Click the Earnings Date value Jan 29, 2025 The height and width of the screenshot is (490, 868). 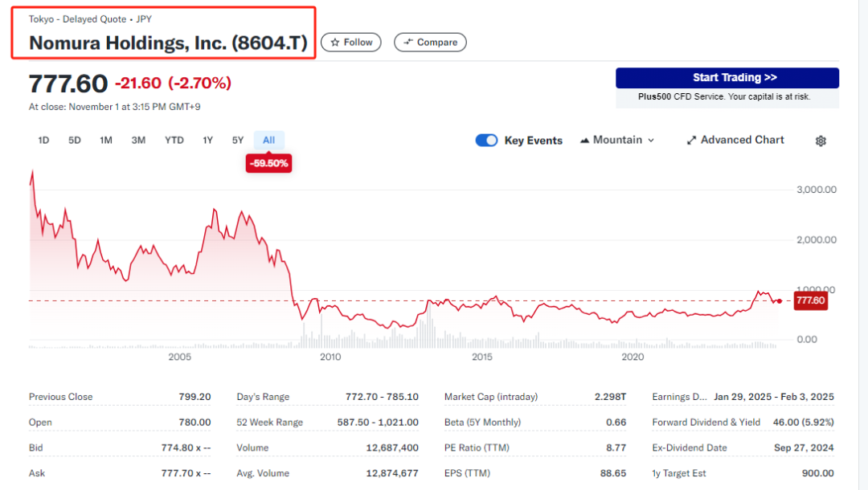[774, 397]
